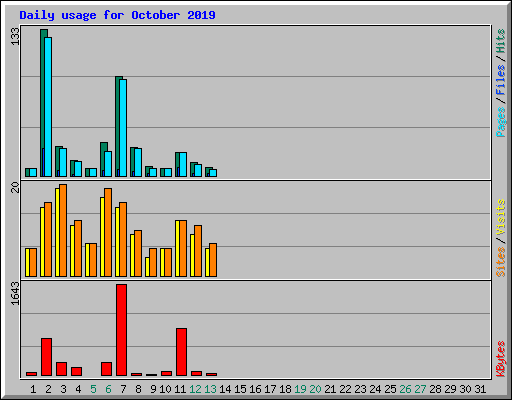Image resolution: width=512 pixels, height=400 pixels.
Task: Click the red KBytes bar for day 11
Action: (181, 352)
